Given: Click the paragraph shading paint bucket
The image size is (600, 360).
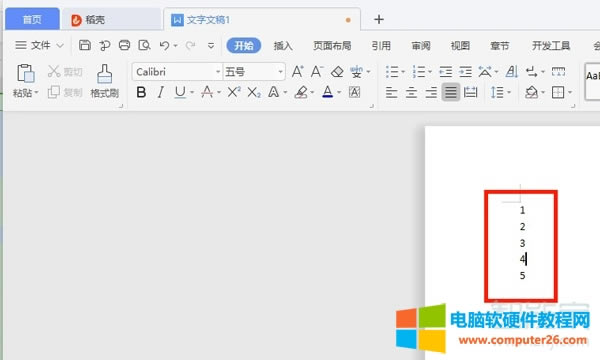Looking at the screenshot, I should coord(532,92).
